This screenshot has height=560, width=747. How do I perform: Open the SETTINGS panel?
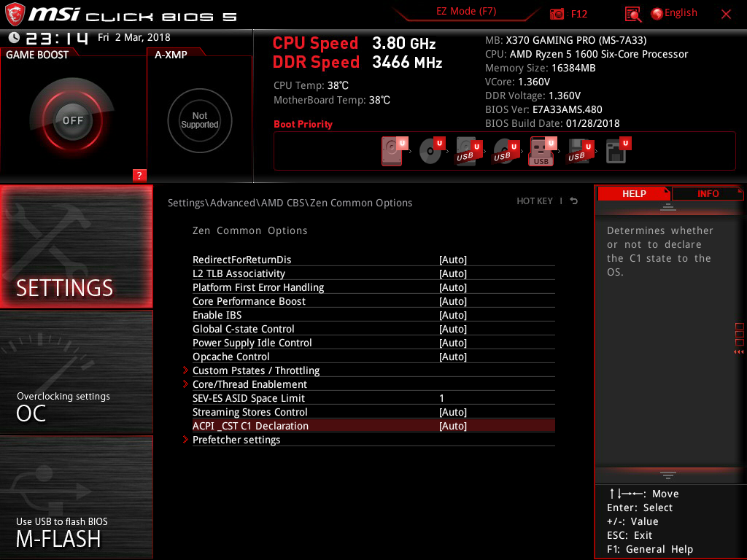(x=76, y=246)
